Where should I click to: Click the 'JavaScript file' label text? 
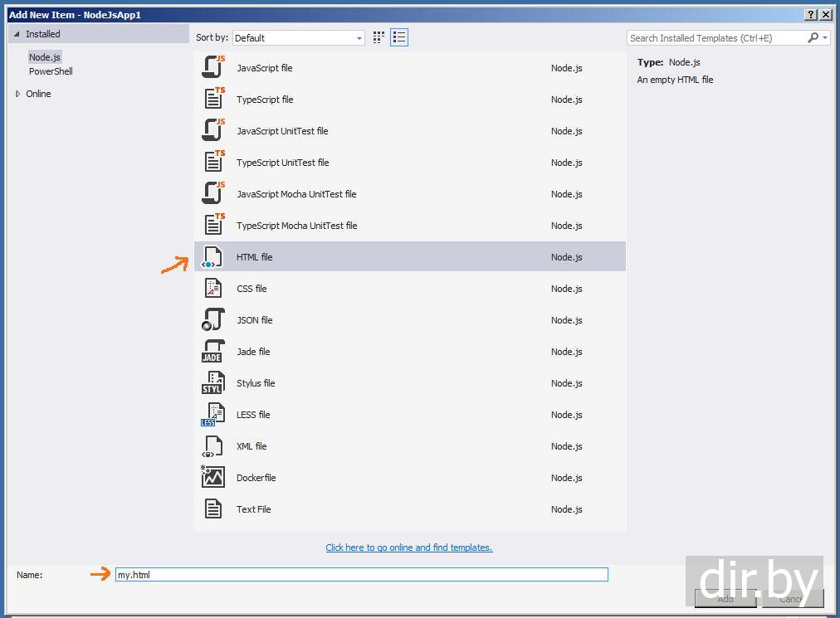pyautogui.click(x=265, y=68)
